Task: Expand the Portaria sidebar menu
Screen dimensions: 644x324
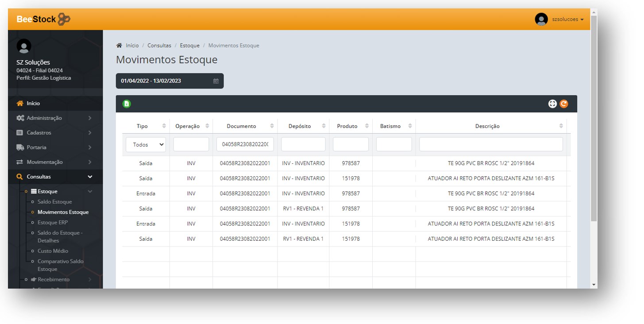Action: [55, 147]
